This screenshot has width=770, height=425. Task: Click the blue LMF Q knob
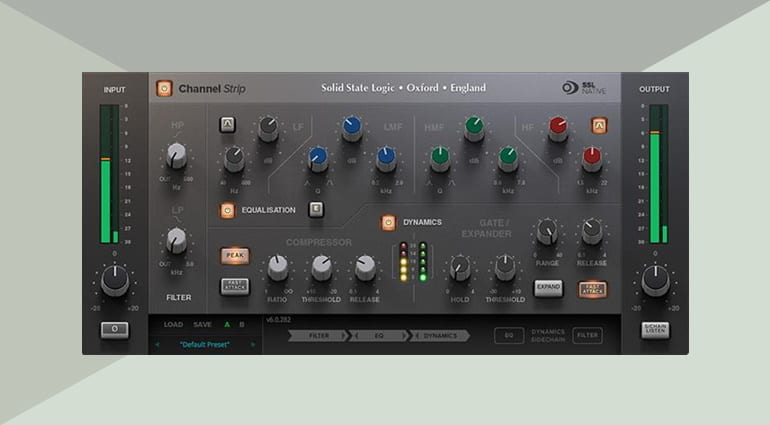point(318,158)
